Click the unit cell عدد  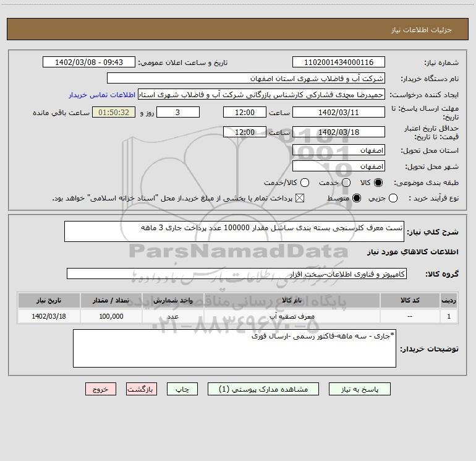tap(172, 316)
